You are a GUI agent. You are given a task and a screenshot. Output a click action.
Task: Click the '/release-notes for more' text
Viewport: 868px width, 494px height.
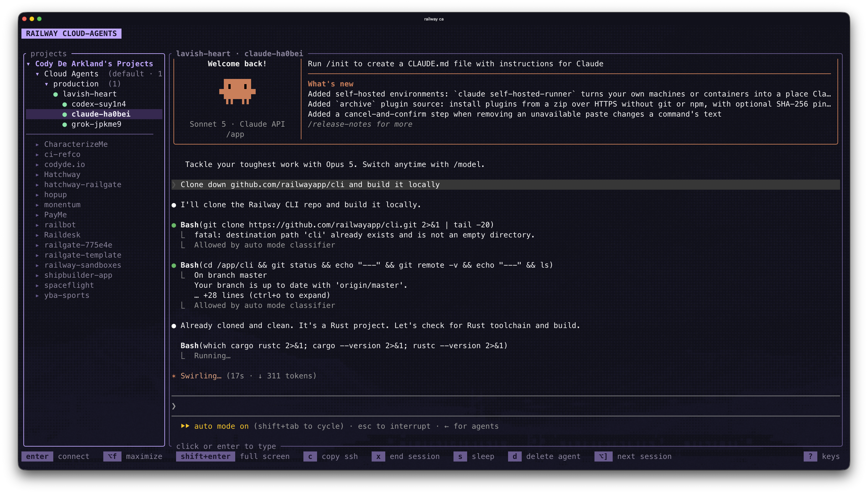tap(360, 124)
